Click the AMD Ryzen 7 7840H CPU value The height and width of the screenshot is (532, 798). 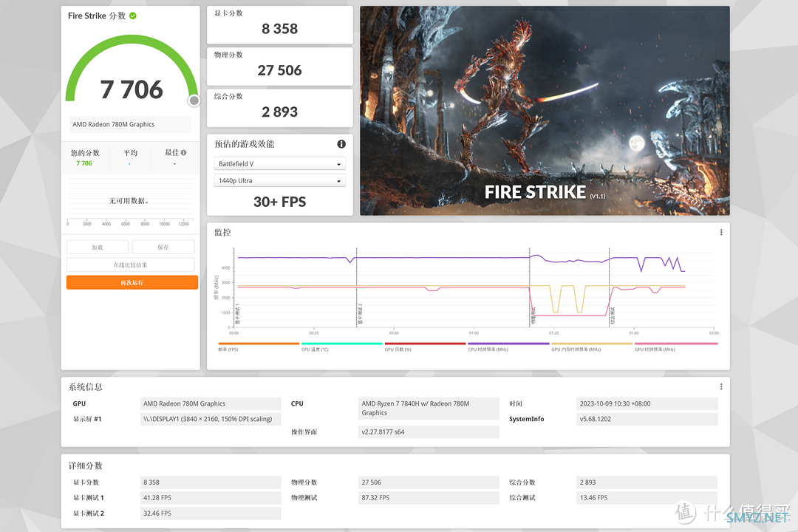coord(429,409)
